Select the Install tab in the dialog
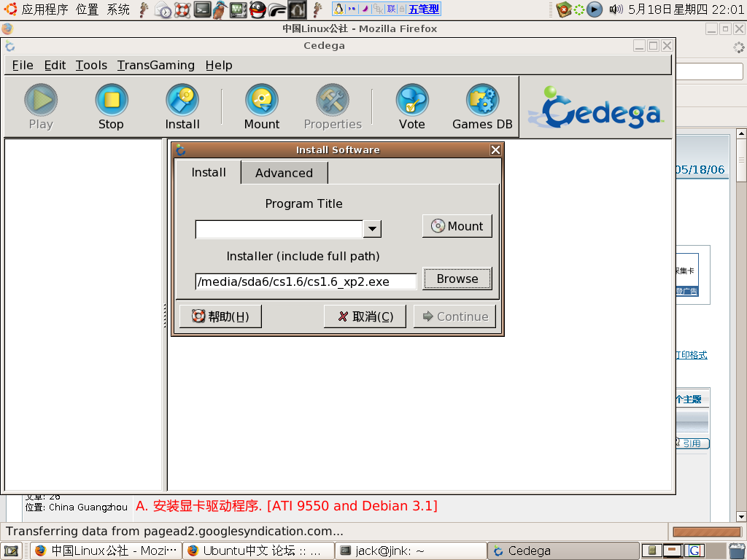Screen dimensions: 747x560 coord(209,172)
